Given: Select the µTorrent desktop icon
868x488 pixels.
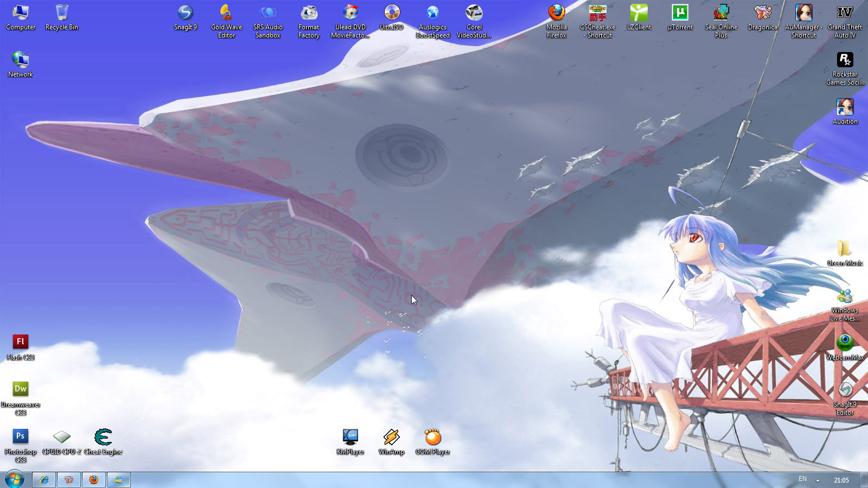Looking at the screenshot, I should [680, 17].
